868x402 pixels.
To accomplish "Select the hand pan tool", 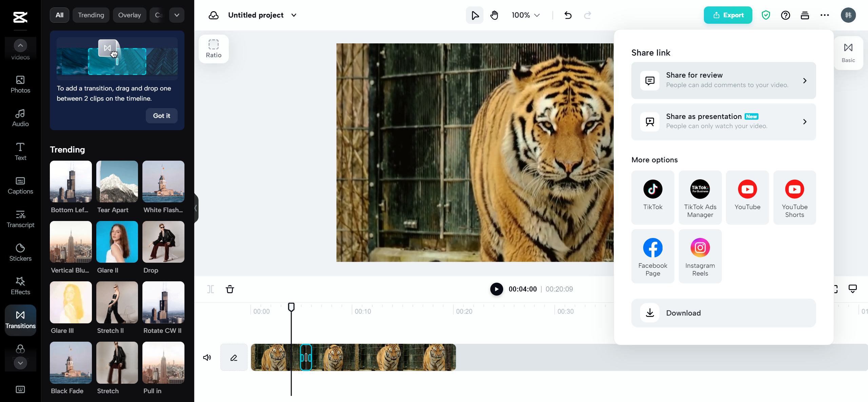I will [x=494, y=15].
